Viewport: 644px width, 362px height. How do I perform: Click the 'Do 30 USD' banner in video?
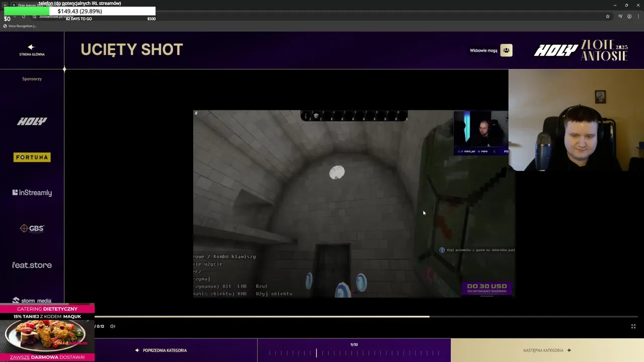tap(487, 288)
